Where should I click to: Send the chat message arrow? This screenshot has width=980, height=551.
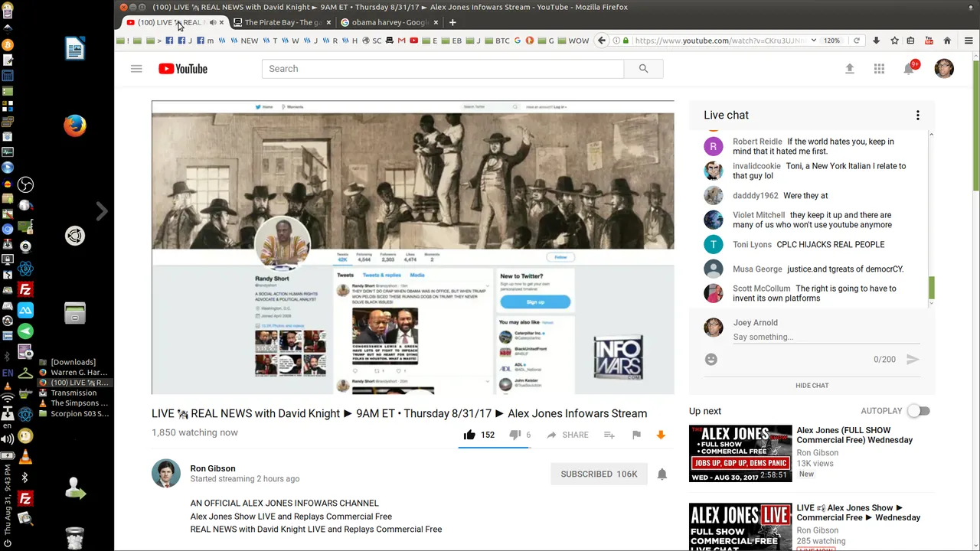point(913,359)
